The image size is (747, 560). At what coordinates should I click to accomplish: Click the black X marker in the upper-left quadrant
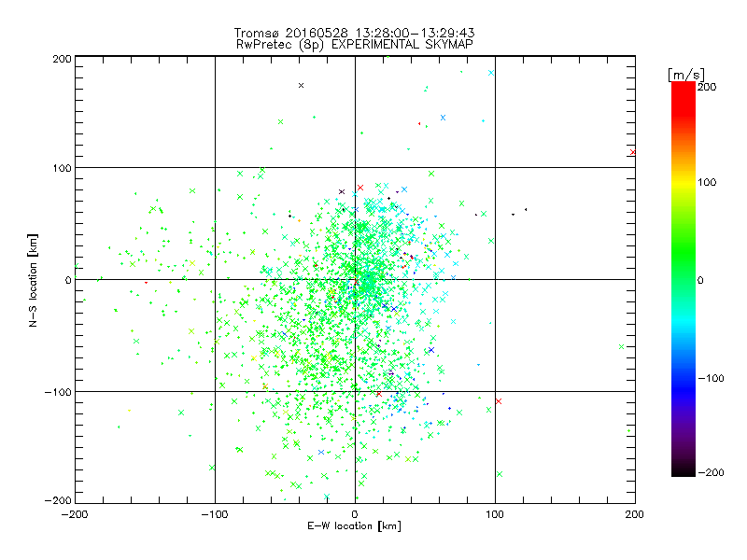pyautogui.click(x=301, y=86)
